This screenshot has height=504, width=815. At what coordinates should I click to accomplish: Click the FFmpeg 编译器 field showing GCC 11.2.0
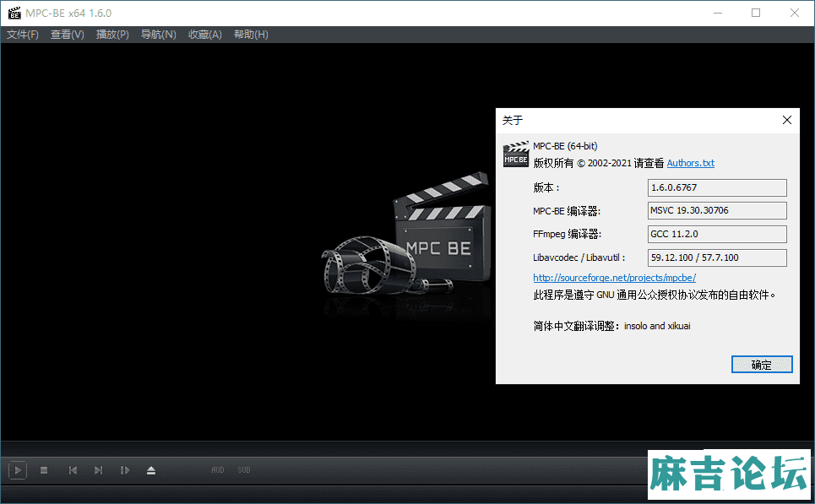coord(717,234)
